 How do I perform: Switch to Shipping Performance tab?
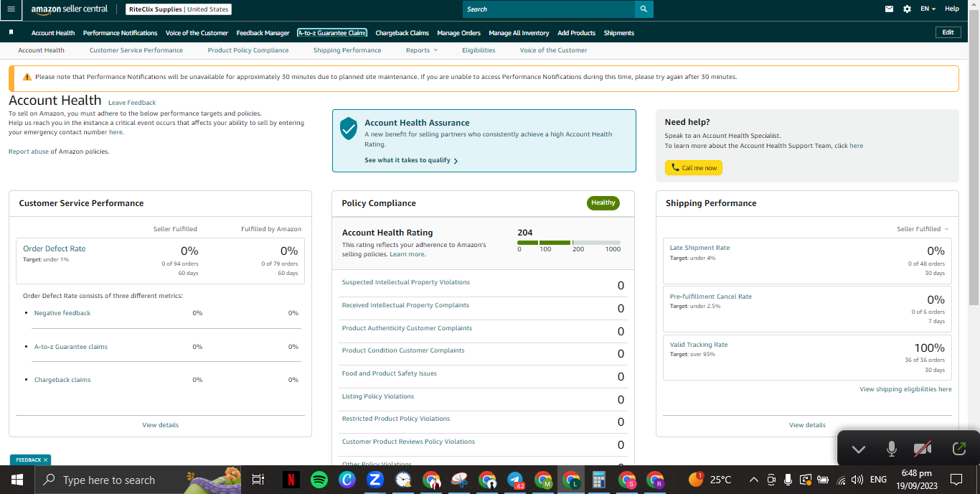(347, 50)
